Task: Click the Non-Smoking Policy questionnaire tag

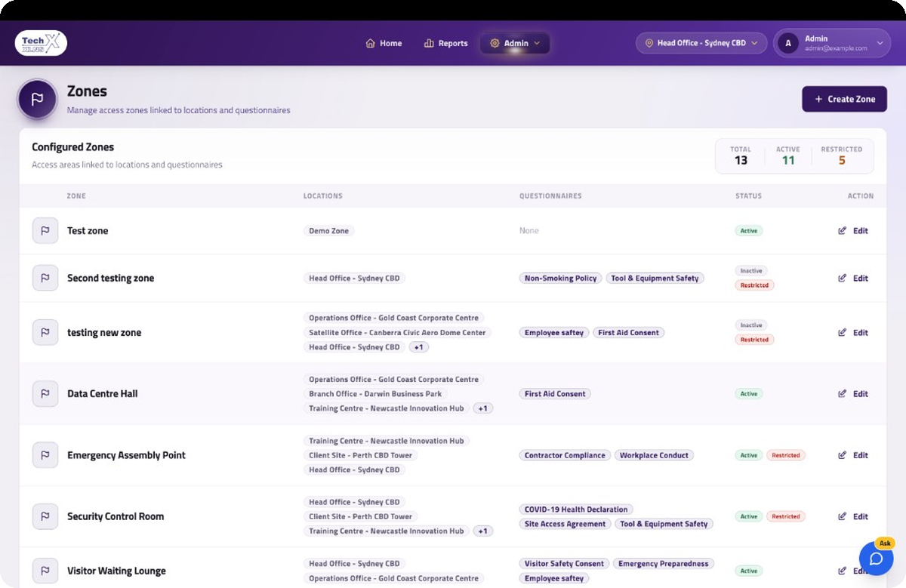Action: pos(561,278)
